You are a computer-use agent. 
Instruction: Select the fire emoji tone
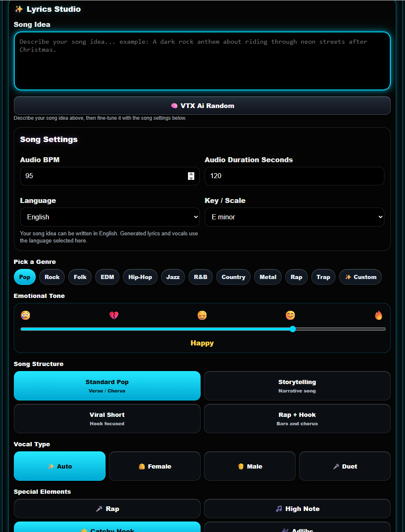(x=379, y=315)
